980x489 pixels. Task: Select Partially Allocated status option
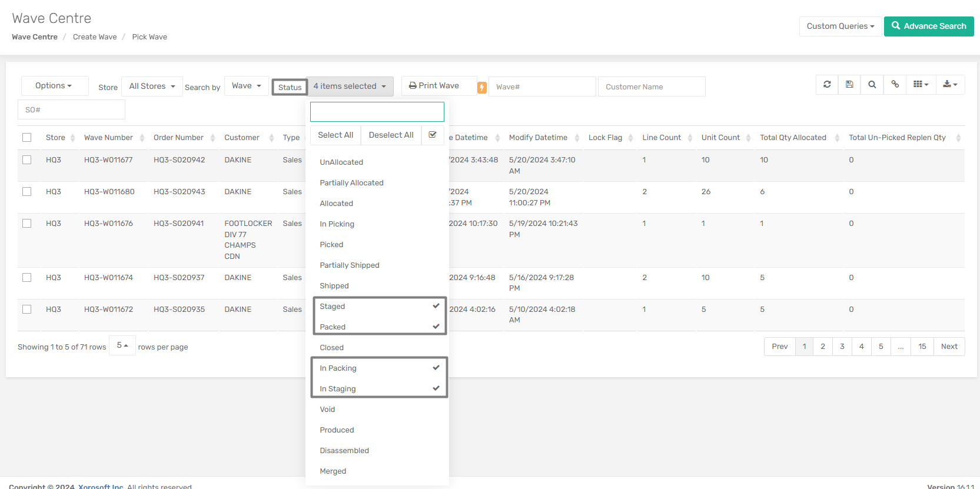pos(377,182)
